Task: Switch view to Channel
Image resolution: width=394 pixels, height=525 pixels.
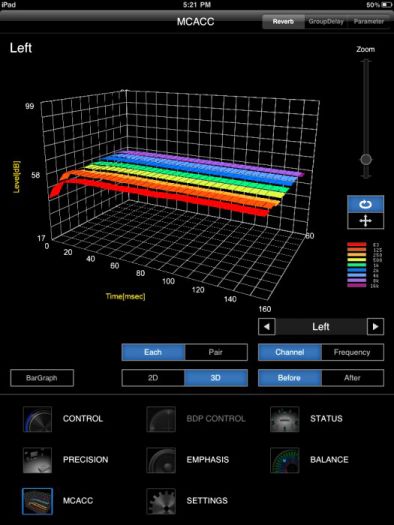Action: tap(290, 352)
